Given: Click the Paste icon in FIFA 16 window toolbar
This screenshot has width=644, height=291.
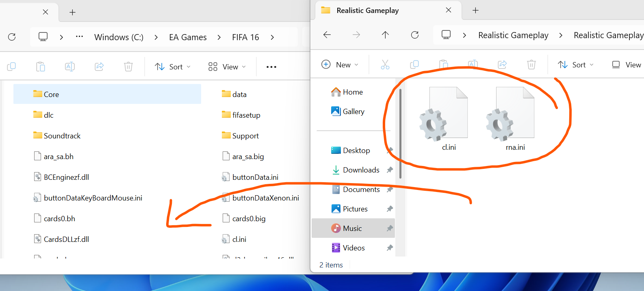Looking at the screenshot, I should [41, 67].
